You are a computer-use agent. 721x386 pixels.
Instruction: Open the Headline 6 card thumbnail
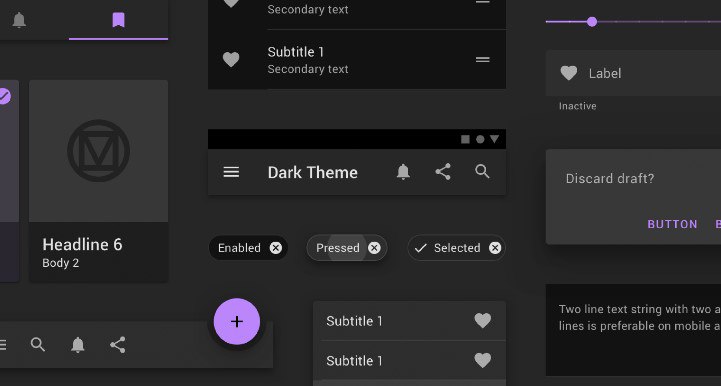(98, 151)
